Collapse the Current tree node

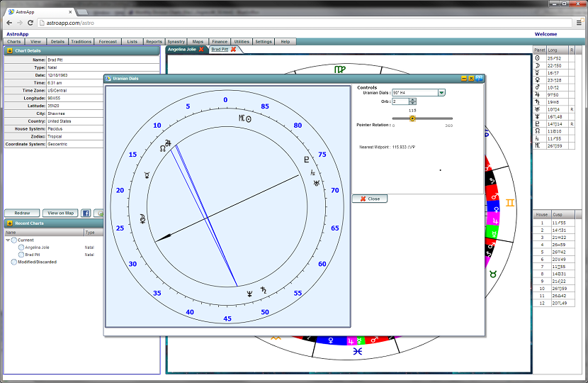point(8,240)
